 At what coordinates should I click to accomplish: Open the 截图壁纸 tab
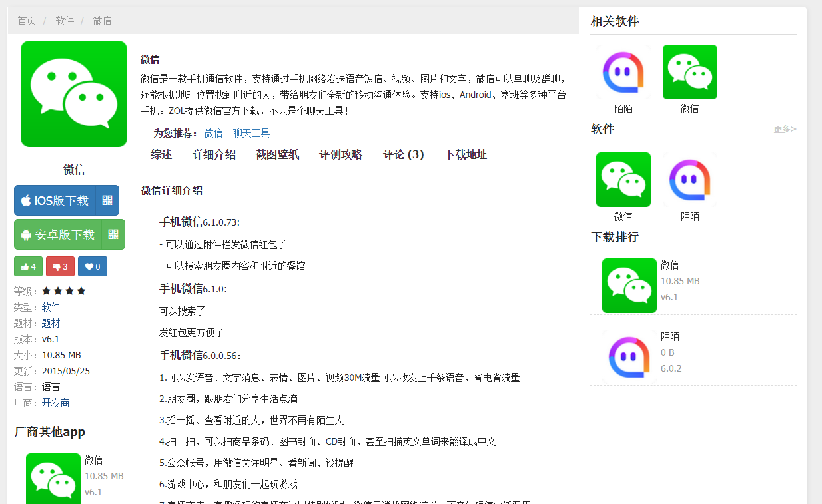[x=278, y=155]
